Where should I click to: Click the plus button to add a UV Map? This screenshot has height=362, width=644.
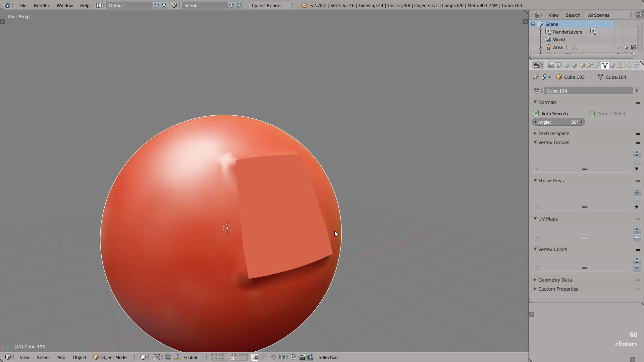tap(637, 230)
